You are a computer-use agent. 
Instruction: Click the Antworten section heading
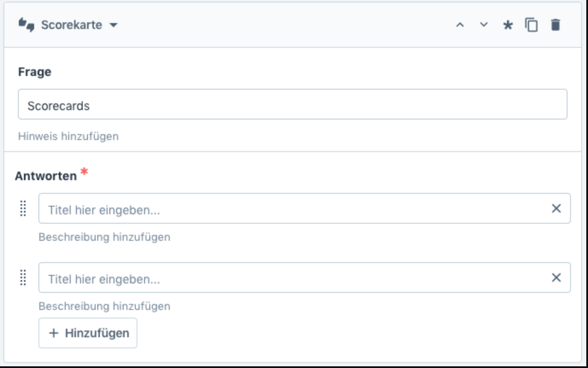click(46, 176)
